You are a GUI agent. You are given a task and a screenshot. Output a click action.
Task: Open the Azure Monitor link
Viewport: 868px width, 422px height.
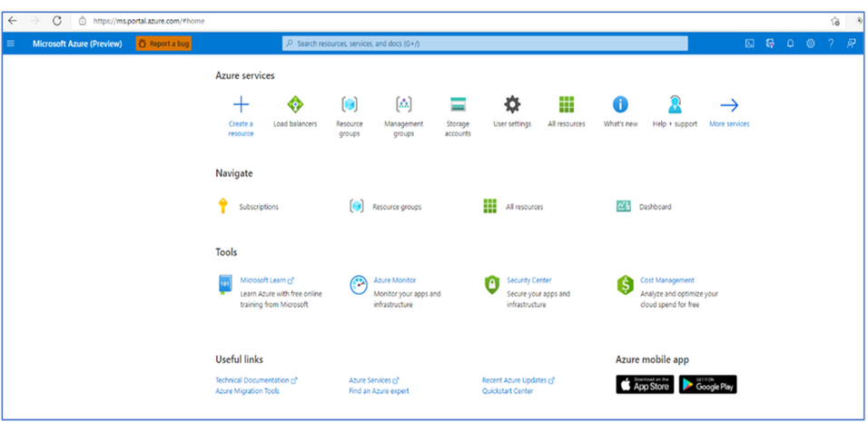[x=395, y=280]
